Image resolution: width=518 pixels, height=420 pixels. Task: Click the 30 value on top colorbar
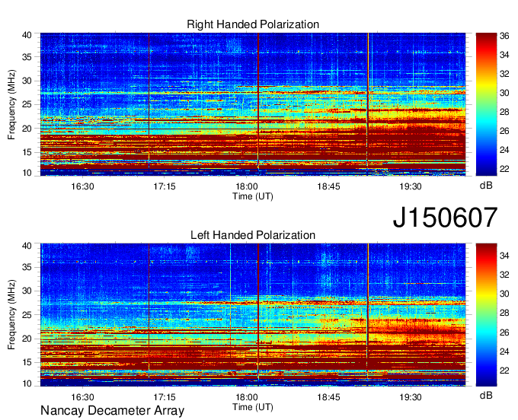click(x=504, y=93)
